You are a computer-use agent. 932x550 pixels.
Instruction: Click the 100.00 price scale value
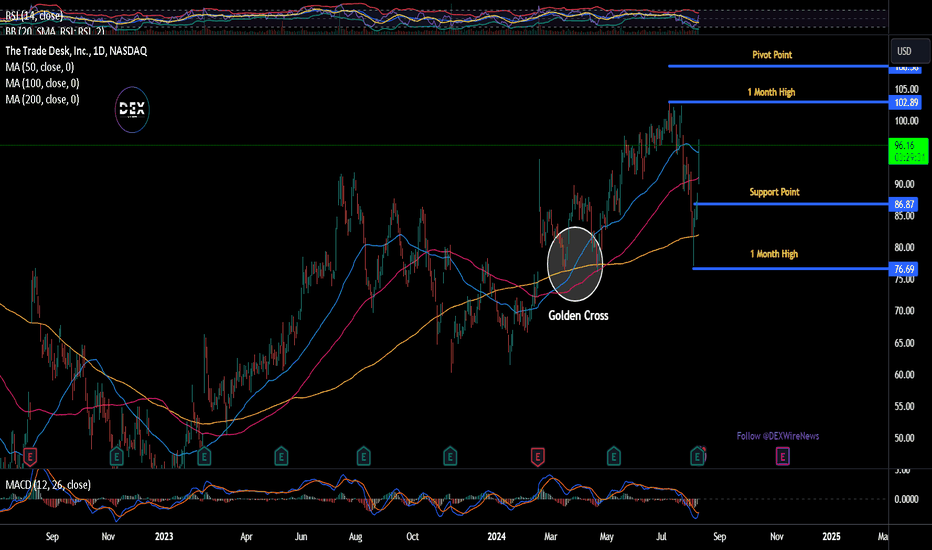click(x=906, y=121)
